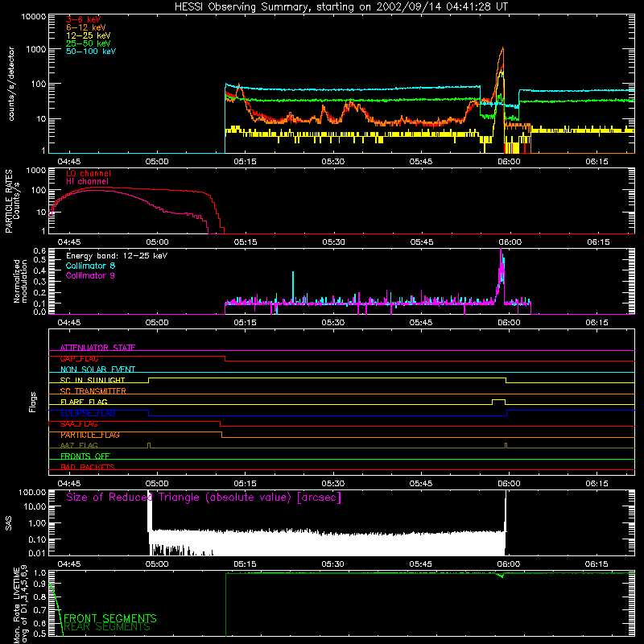Select the cyan 50-100 keV legend label
Image resolution: width=644 pixels, height=644 pixels.
point(90,51)
